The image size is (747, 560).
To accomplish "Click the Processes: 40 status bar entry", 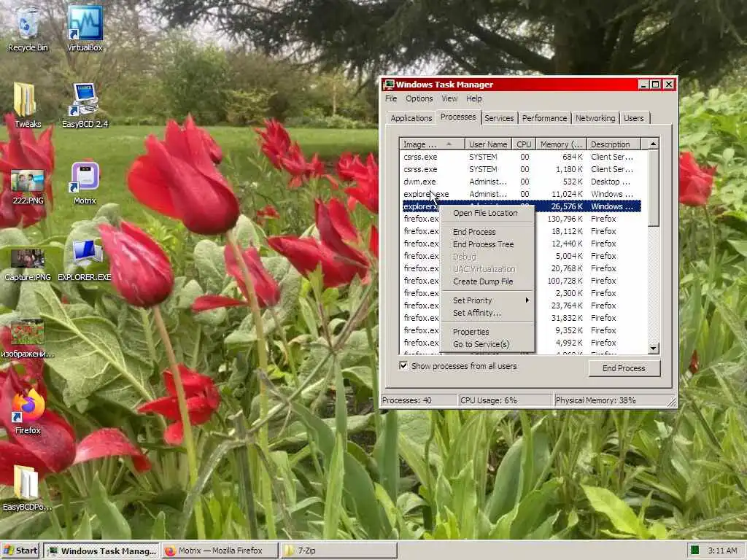I will 419,400.
